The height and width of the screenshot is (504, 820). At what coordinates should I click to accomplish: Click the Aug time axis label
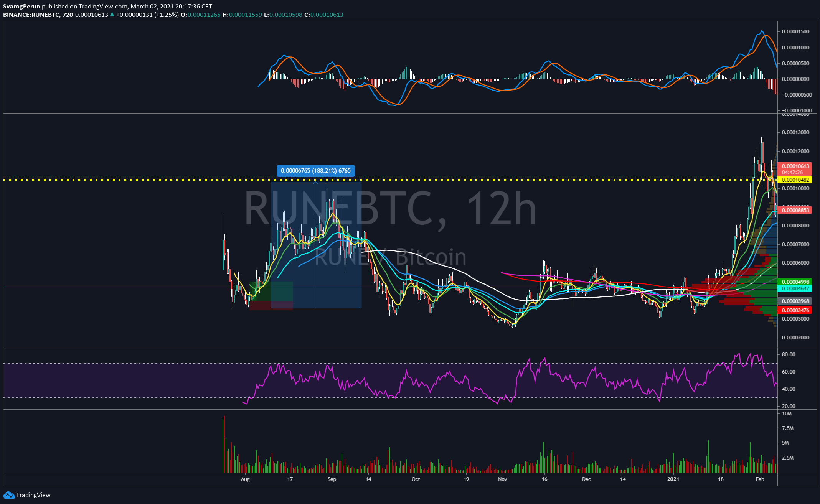tap(245, 479)
